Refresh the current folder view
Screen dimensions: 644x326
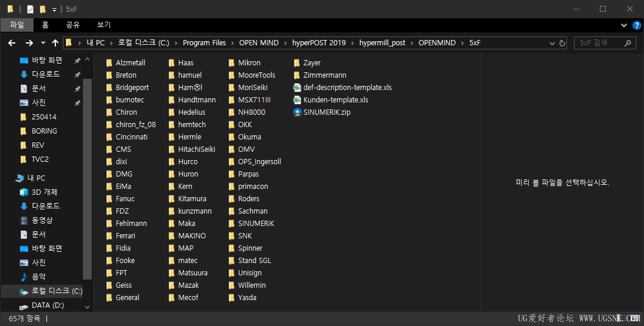click(562, 43)
